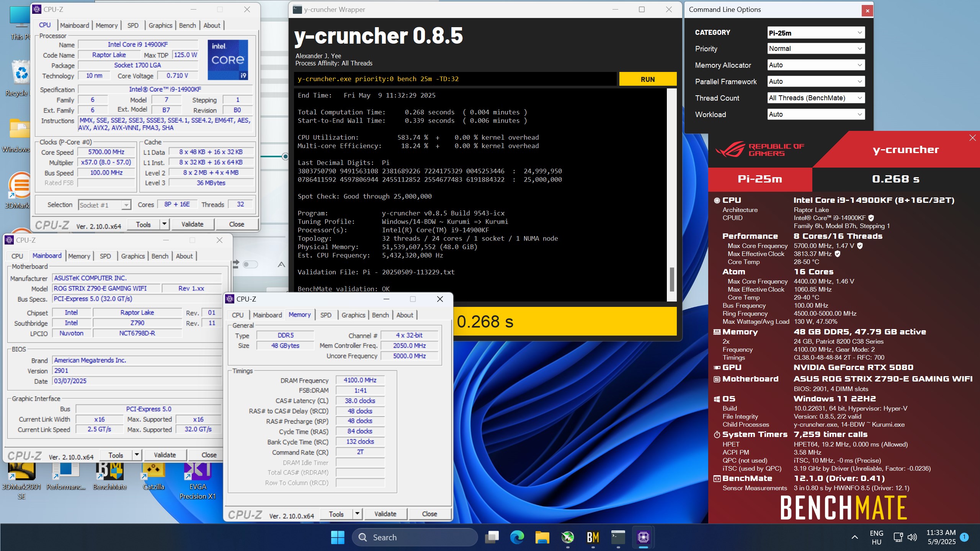The image size is (980, 551).
Task: Select the CPU tab in CPU-Z Mainboard window
Action: [x=17, y=256]
